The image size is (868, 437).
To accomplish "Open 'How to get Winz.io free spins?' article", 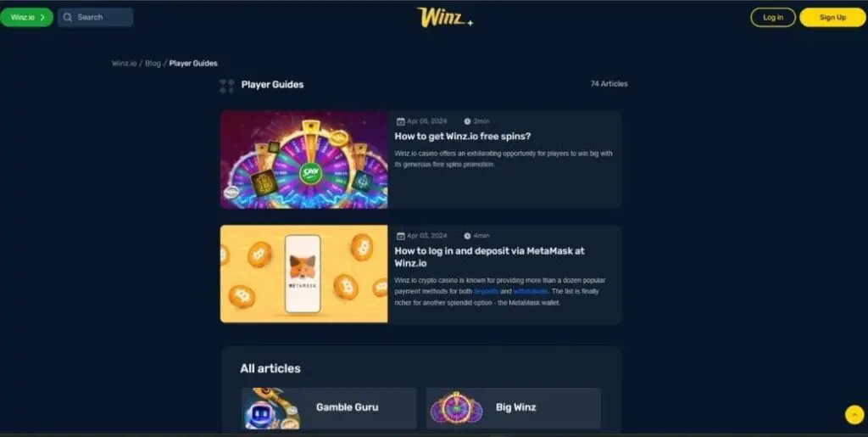I will pyautogui.click(x=462, y=137).
